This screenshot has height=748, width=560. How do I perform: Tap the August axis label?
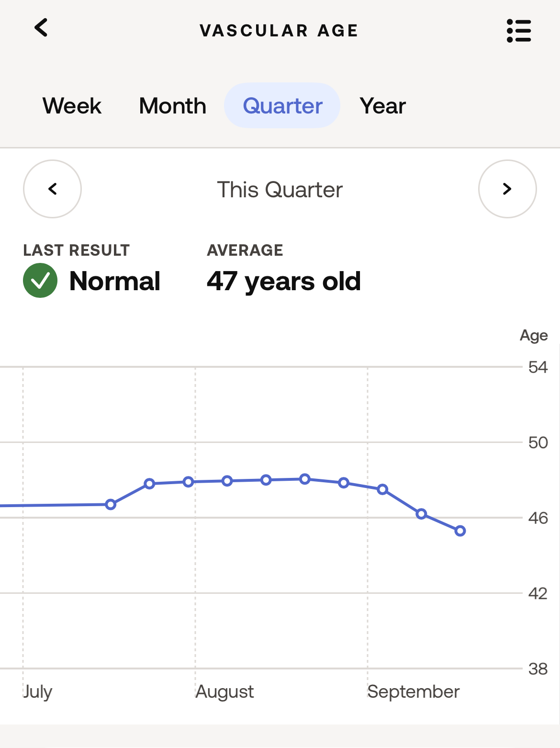[x=224, y=692]
